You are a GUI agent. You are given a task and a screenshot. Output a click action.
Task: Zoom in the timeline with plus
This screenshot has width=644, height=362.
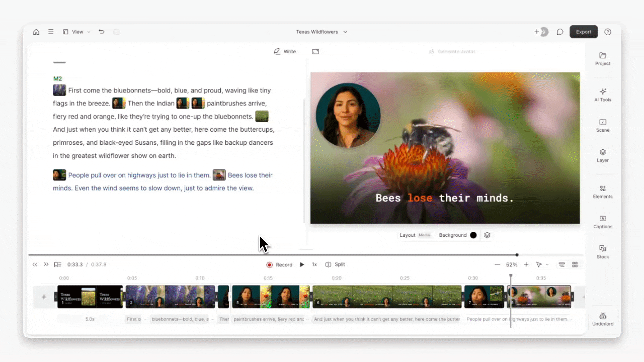pyautogui.click(x=526, y=264)
